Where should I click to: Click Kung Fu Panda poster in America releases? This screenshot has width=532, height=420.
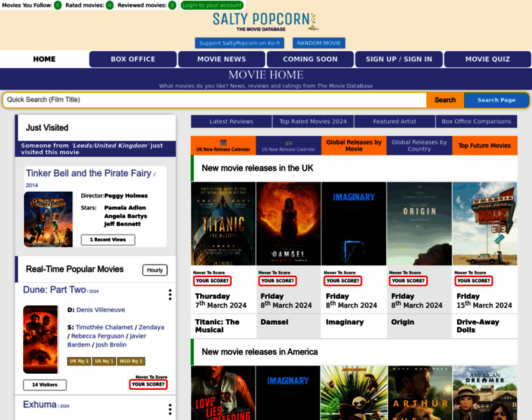tap(354, 393)
